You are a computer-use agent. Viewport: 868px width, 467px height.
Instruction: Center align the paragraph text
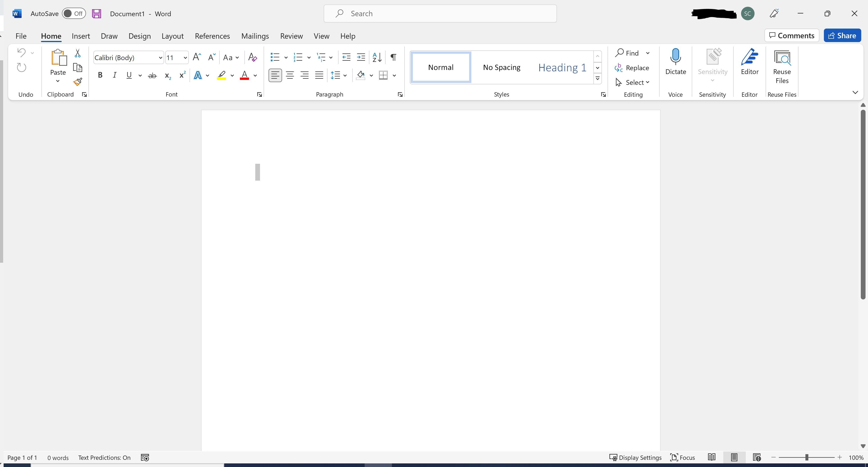[x=290, y=75]
